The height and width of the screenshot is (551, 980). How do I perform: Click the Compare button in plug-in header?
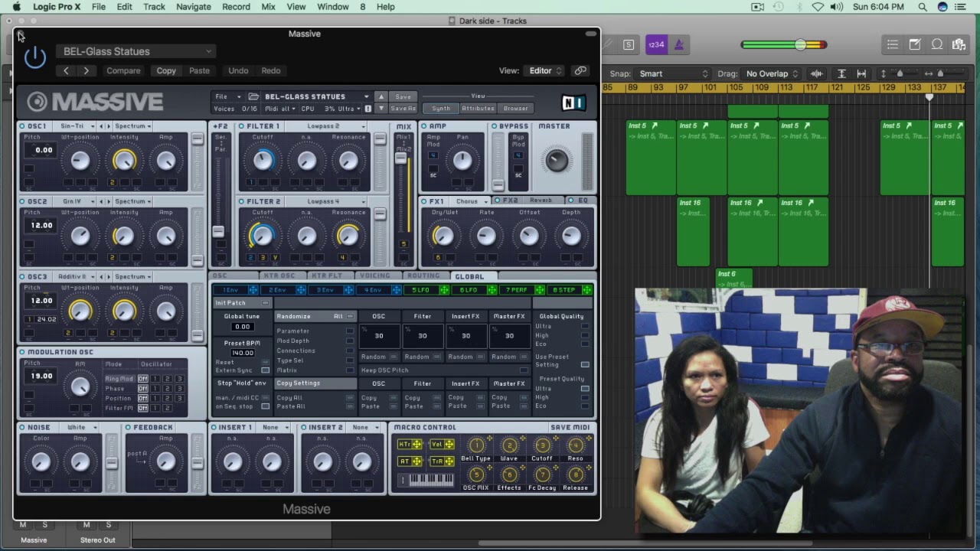(123, 70)
